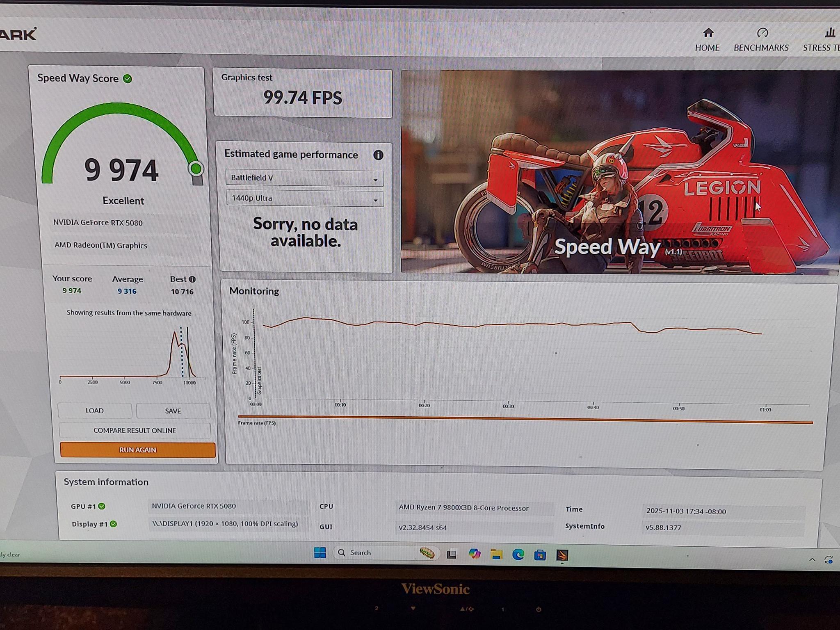Screen dimensions: 840x630
Task: Click the Estimated game performance info icon
Action: pos(378,155)
